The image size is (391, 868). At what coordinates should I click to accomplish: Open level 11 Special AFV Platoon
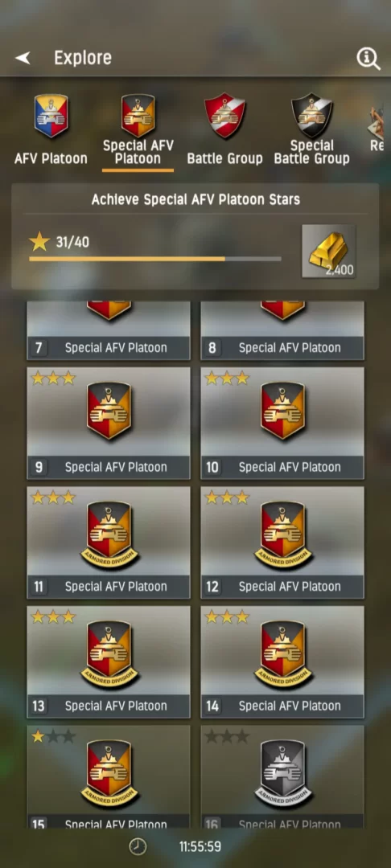(x=109, y=542)
